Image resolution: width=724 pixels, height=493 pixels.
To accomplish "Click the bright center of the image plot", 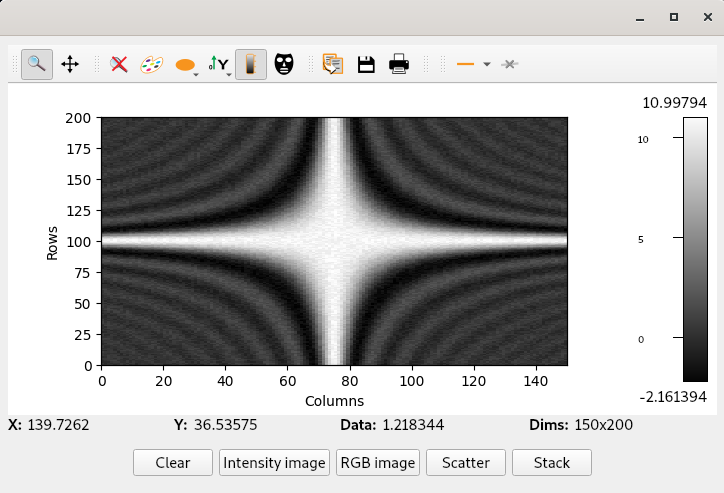I will (335, 241).
